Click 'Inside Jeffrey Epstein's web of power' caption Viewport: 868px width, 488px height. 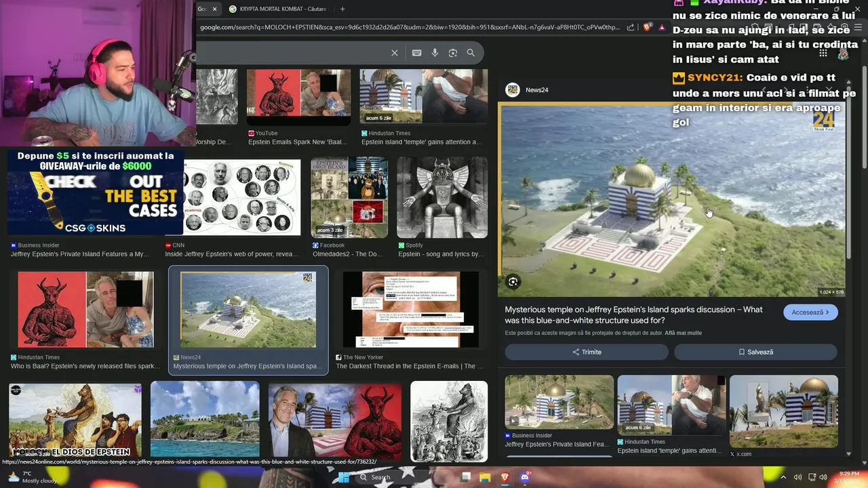click(232, 254)
